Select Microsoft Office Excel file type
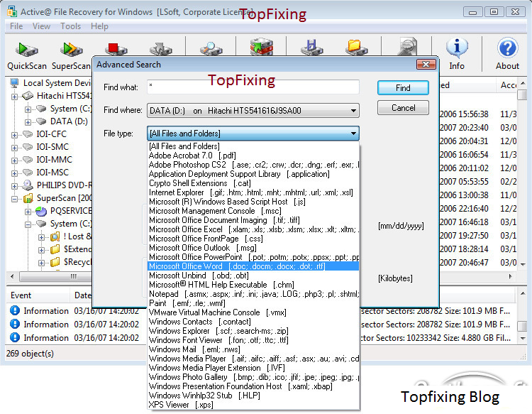The image size is (532, 414). point(253,229)
